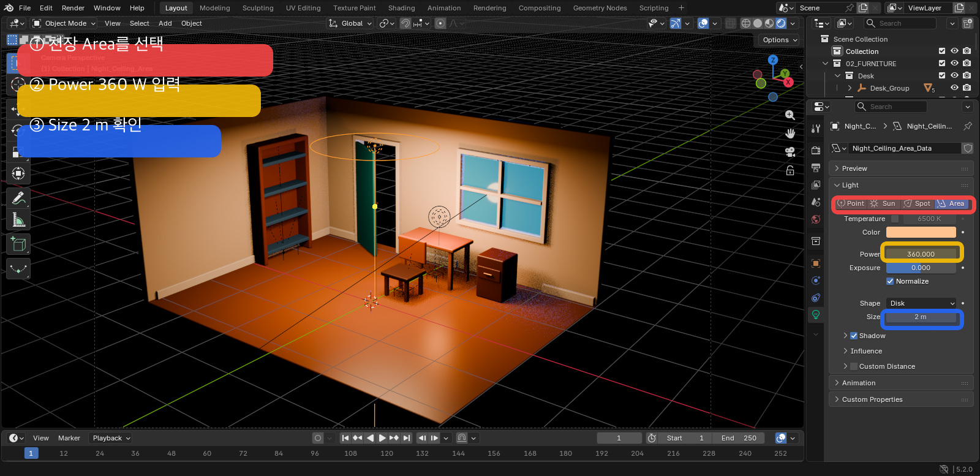Open the light Data properties tab
This screenshot has height=476, width=980.
pos(816,314)
